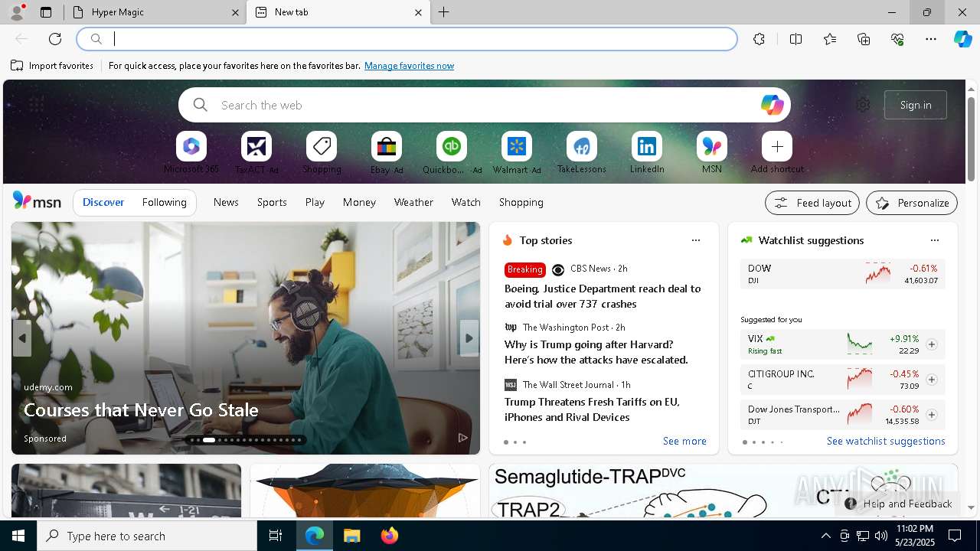Open the DOW stock row

(842, 274)
